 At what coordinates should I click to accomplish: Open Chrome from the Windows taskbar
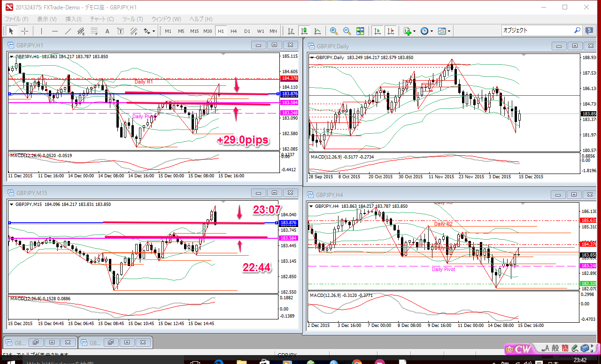click(356, 361)
